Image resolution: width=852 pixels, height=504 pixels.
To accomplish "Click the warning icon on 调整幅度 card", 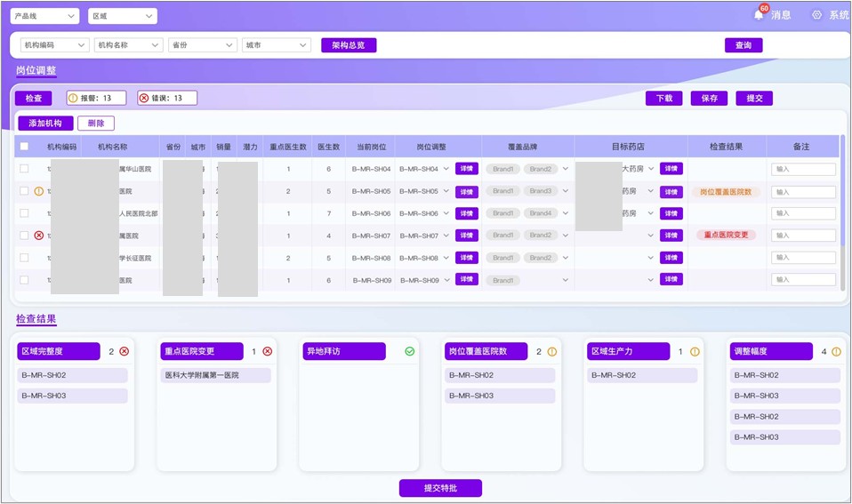I will (836, 351).
